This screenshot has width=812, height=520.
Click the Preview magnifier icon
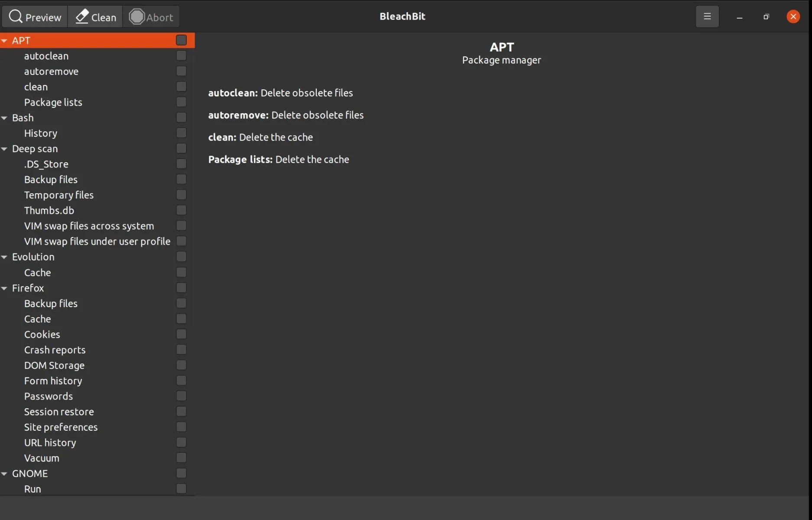16,16
